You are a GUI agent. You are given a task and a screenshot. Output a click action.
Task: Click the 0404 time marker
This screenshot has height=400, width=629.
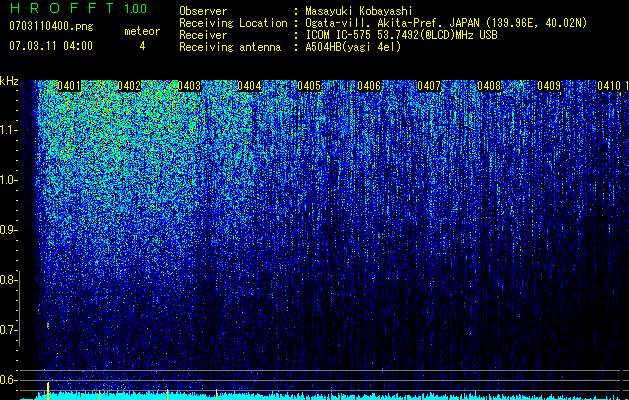point(249,86)
